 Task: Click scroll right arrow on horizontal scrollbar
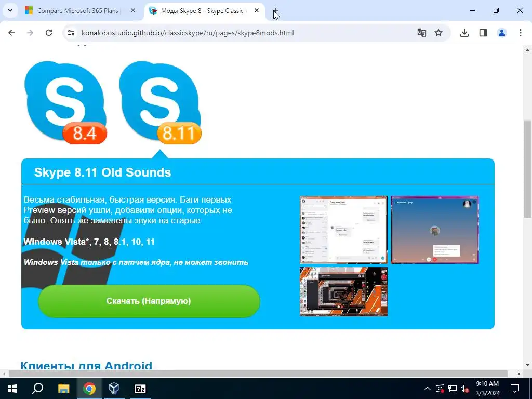click(x=519, y=374)
